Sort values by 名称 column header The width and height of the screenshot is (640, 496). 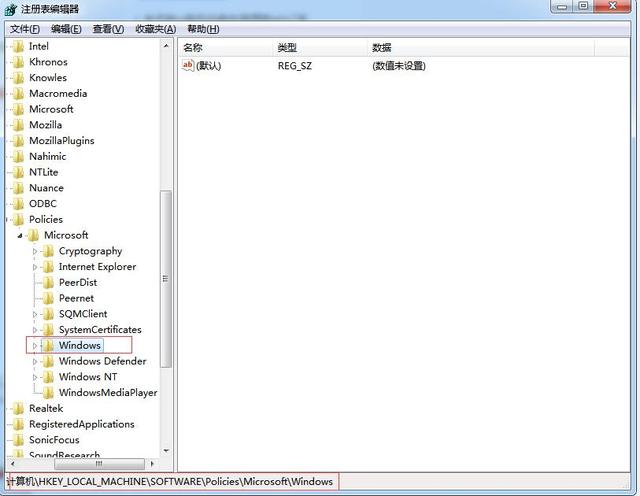coord(226,48)
